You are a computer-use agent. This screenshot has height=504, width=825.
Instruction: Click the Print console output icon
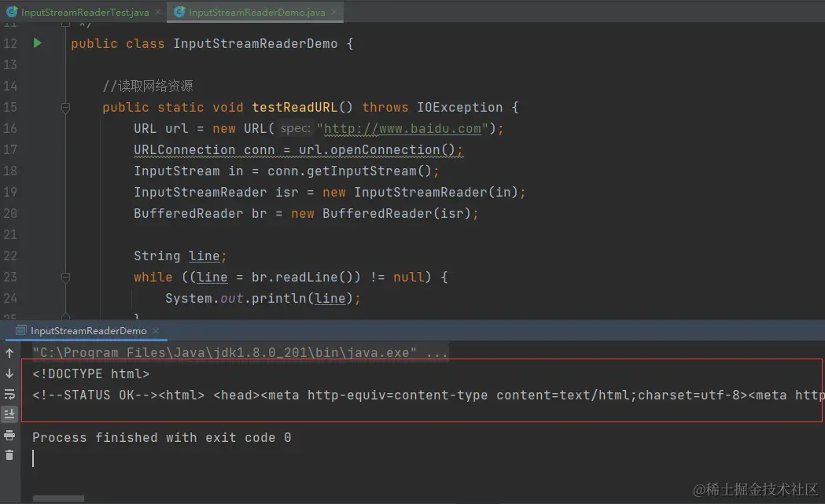(x=9, y=435)
